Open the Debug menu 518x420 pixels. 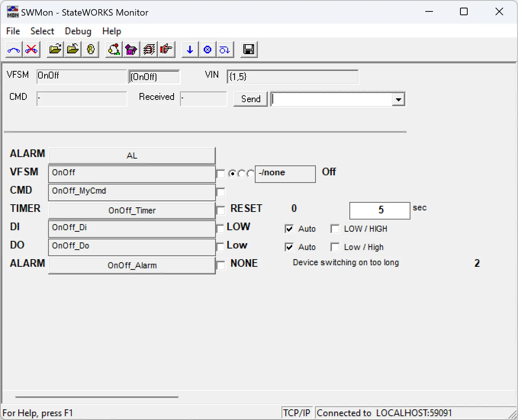[78, 31]
